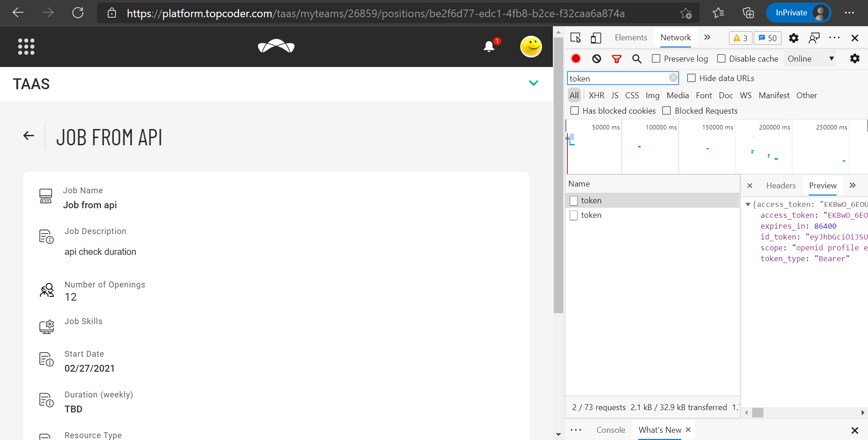Click the DevTools feedback icon
The image size is (868, 440).
[x=814, y=38]
